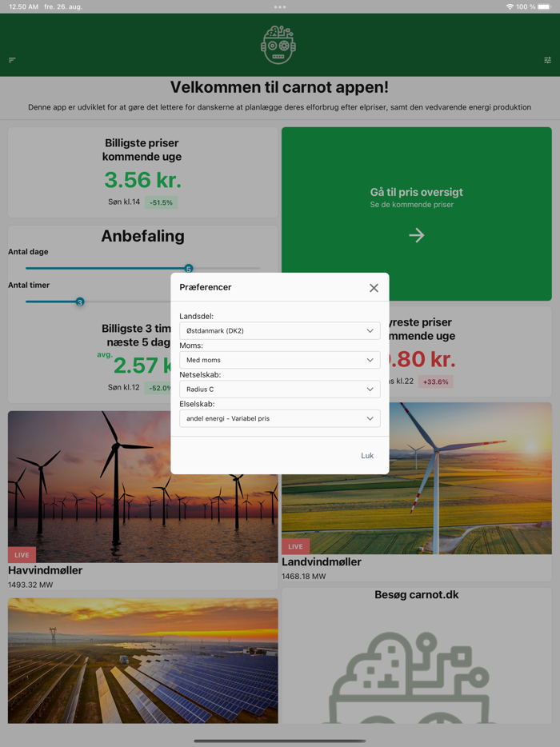The width and height of the screenshot is (560, 747).
Task: Expand the Netselskab dropdown showing Radius C
Action: (x=280, y=389)
